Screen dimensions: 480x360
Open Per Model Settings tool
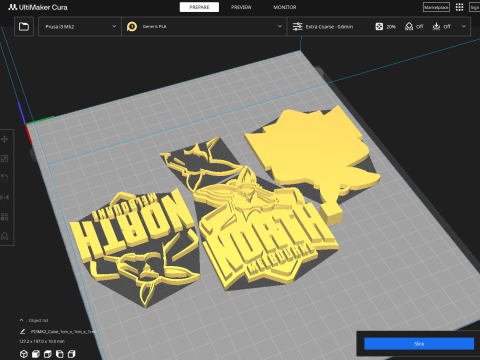point(5,217)
